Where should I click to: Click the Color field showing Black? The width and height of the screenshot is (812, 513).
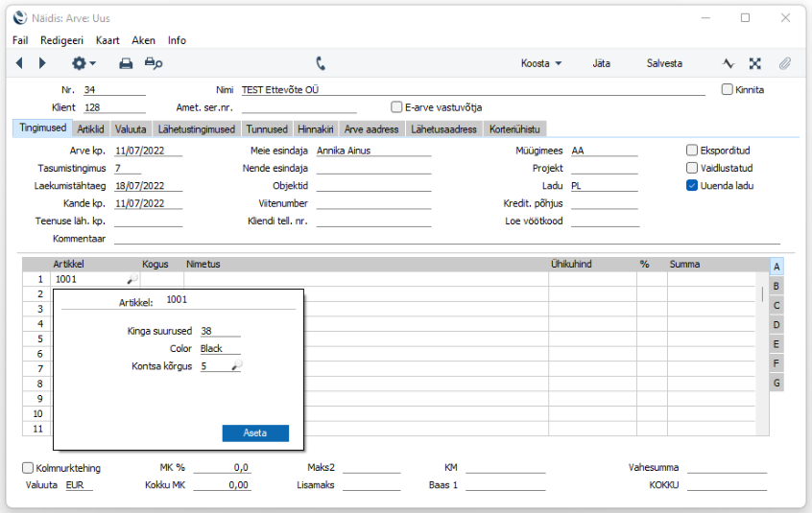[x=220, y=348]
